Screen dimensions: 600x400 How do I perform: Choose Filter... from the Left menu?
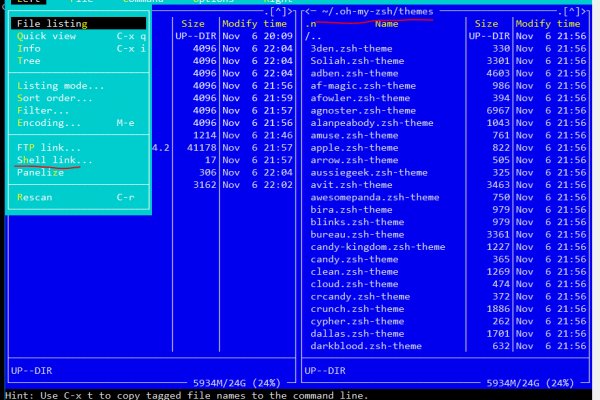[44, 110]
